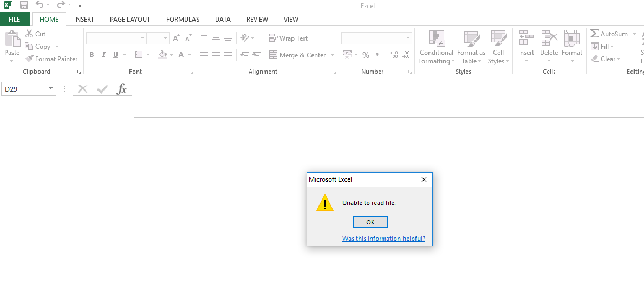Image resolution: width=644 pixels, height=289 pixels.
Task: Switch to the REVIEW tab
Action: click(x=257, y=20)
